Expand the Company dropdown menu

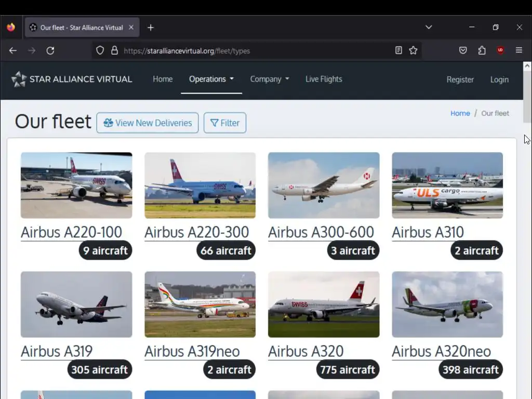tap(270, 79)
